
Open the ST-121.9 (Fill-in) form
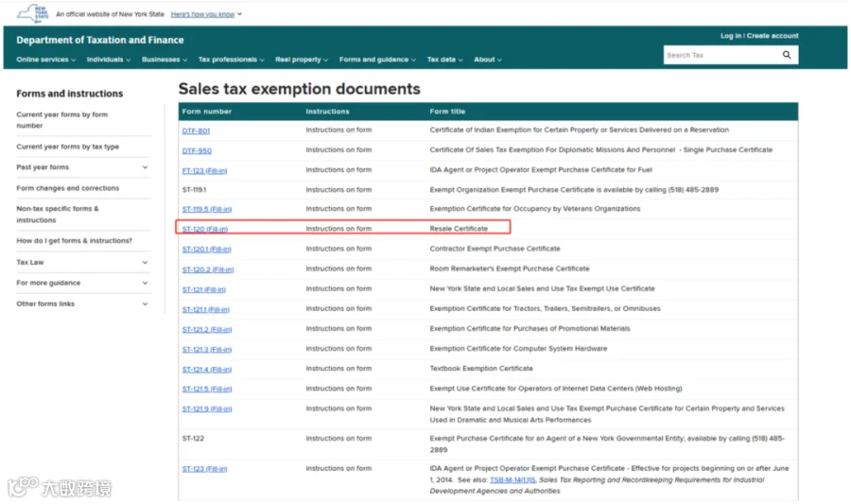coord(207,409)
